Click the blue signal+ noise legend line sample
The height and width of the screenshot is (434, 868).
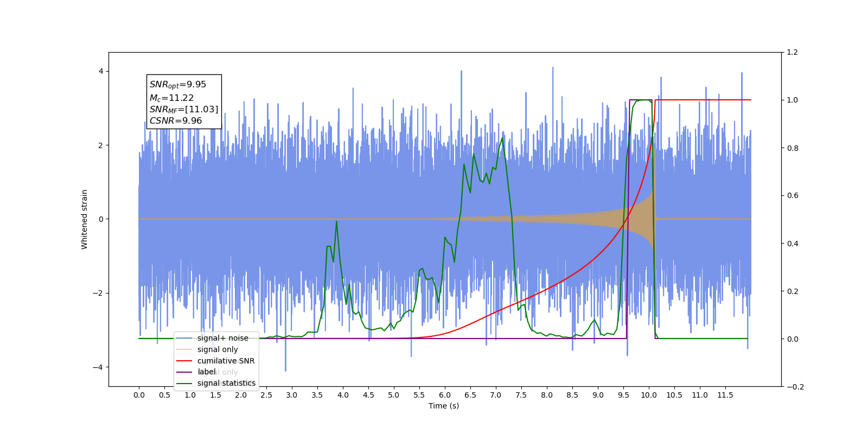(x=184, y=338)
